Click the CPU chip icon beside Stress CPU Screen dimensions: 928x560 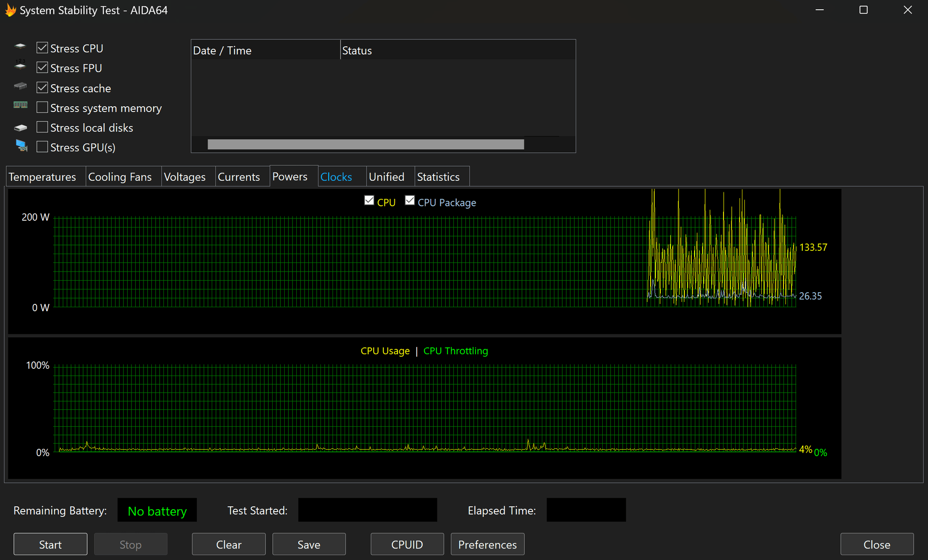(20, 47)
